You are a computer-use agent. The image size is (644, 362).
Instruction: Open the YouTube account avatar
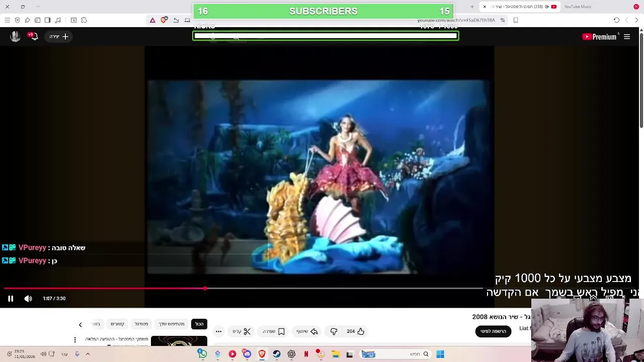click(x=15, y=36)
